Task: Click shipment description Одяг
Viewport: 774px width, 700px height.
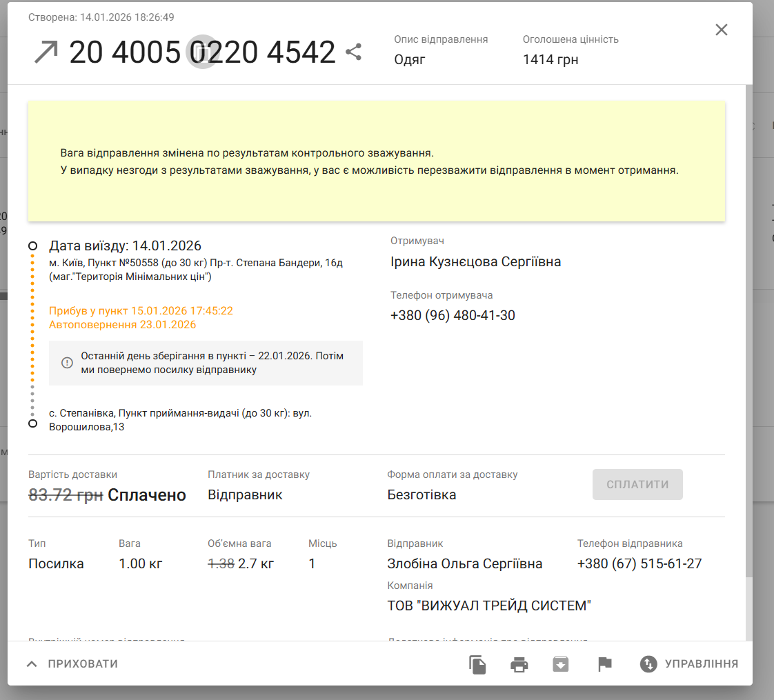Action: tap(410, 60)
